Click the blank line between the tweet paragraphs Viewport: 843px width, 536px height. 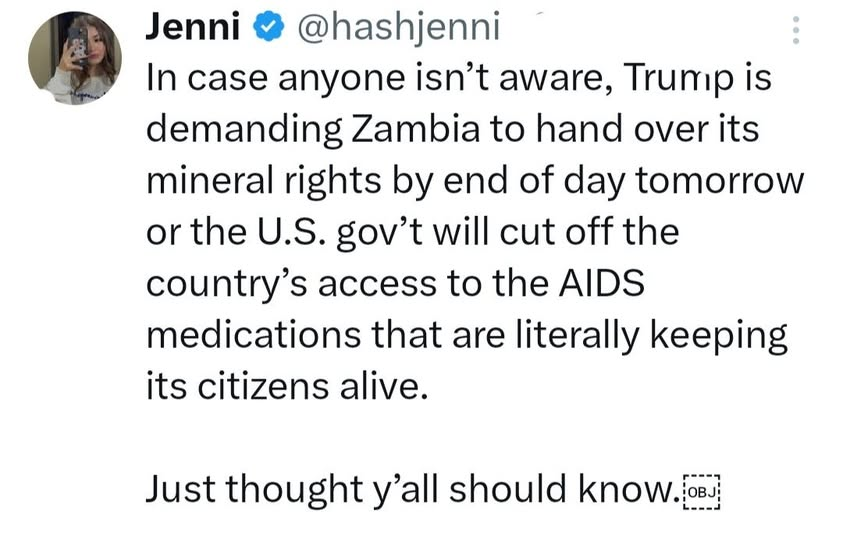[400, 438]
